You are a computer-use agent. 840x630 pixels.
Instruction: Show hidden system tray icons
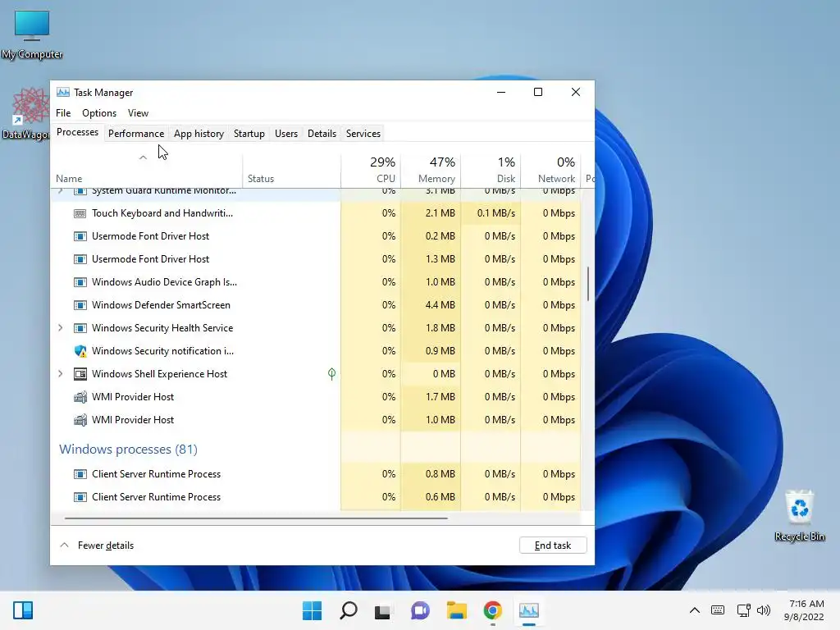pos(694,610)
